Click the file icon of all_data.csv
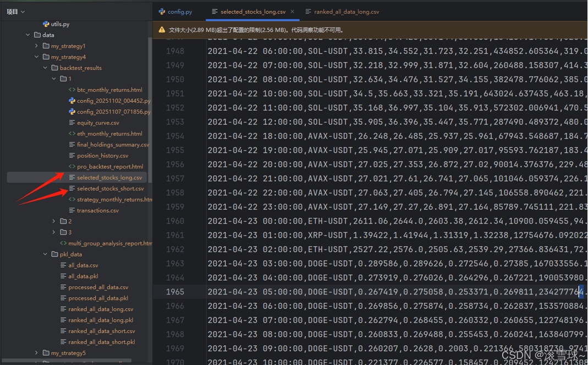Image resolution: width=588 pixels, height=365 pixels. (x=63, y=265)
